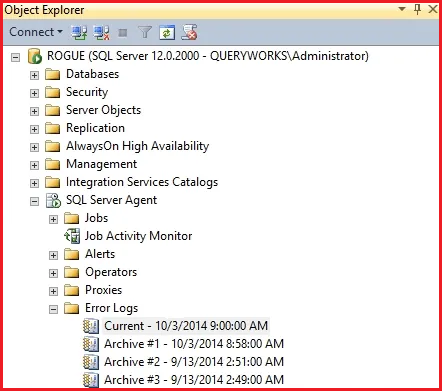442x391 pixels.
Task: Click the Security folder icon
Action: 53,92
